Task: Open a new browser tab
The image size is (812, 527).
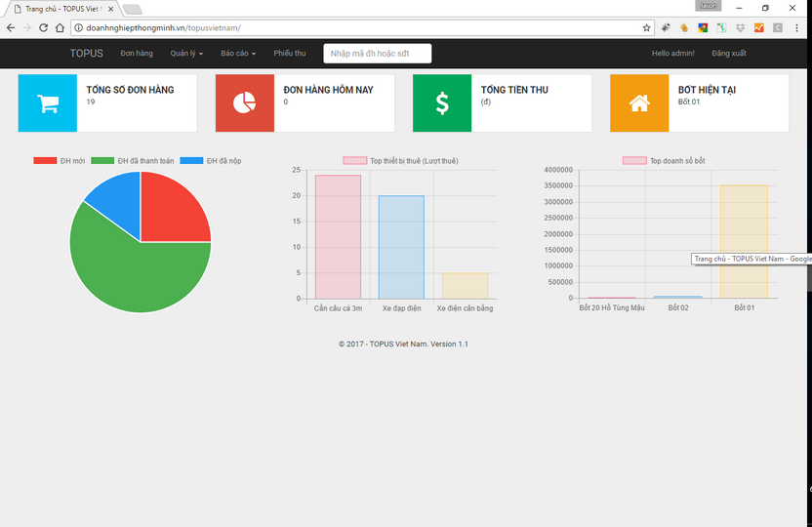Action: pyautogui.click(x=133, y=9)
